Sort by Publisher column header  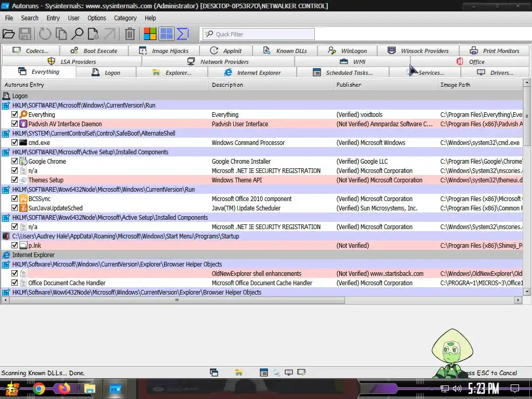385,85
